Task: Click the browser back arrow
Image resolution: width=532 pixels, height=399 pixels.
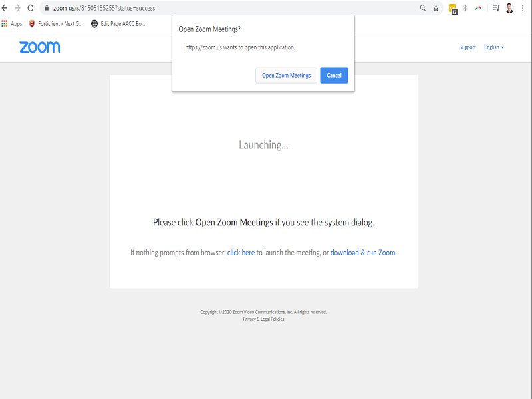Action: (5, 8)
